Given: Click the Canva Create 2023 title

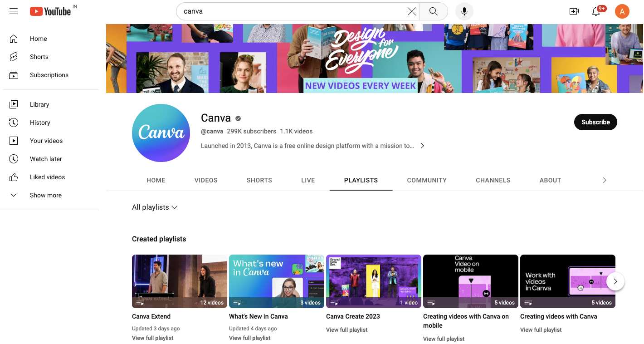Looking at the screenshot, I should tap(353, 316).
